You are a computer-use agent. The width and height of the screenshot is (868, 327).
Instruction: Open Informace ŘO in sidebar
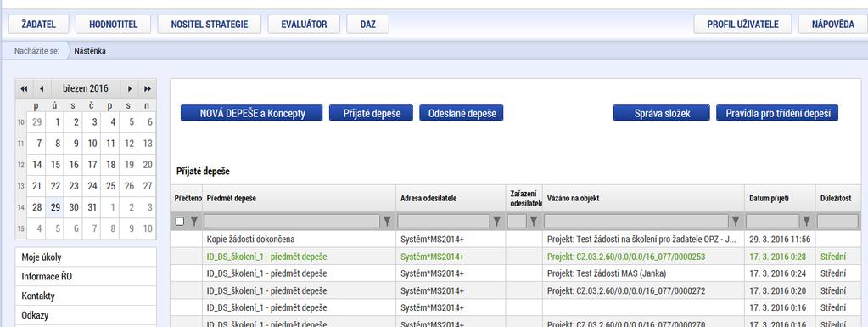[x=87, y=277]
